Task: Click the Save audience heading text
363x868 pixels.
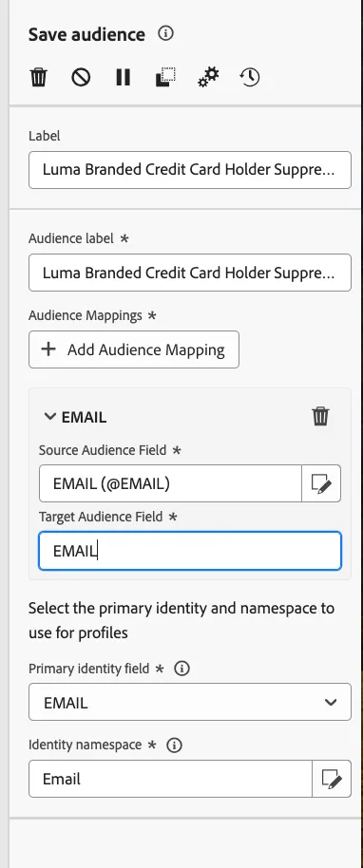Action: click(87, 35)
